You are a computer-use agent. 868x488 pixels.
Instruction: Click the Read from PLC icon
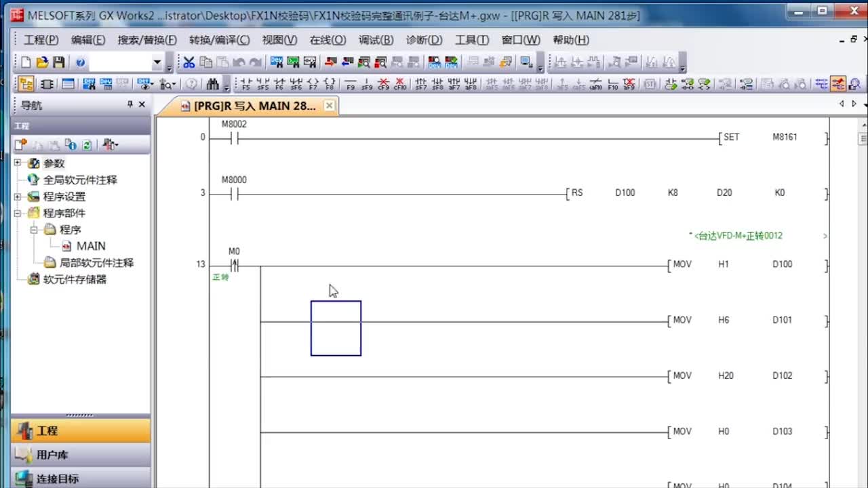click(x=347, y=62)
